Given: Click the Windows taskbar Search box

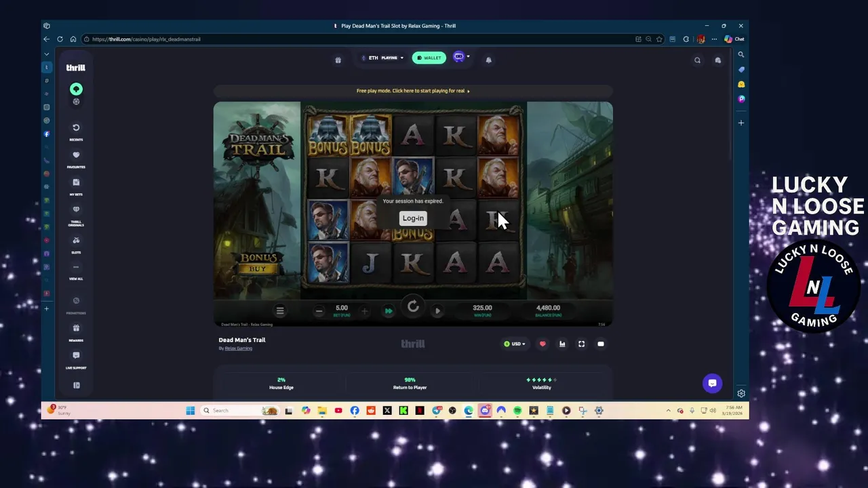Looking at the screenshot, I should [241, 411].
